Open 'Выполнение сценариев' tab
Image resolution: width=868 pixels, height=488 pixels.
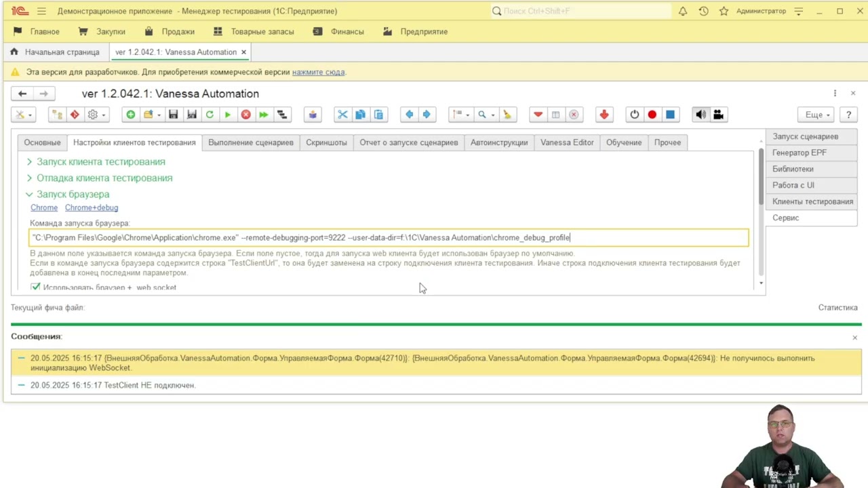click(251, 142)
